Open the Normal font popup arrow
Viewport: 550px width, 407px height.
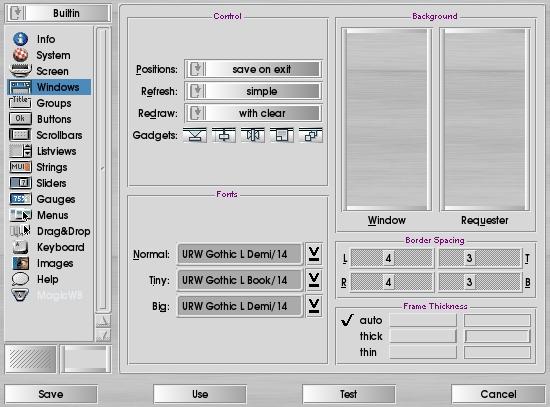tap(314, 254)
